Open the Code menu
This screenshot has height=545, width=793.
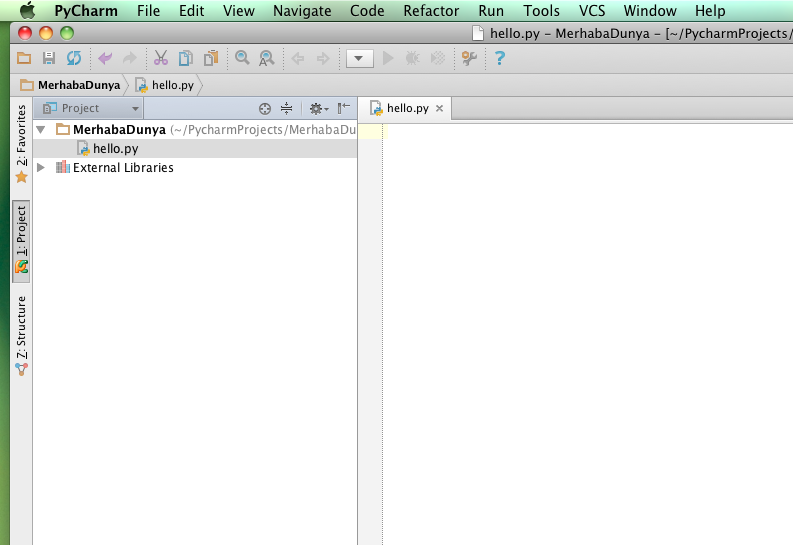[367, 11]
